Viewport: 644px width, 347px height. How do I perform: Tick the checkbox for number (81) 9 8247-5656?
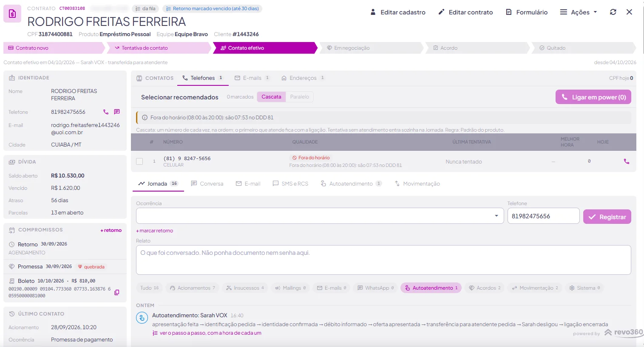[139, 161]
